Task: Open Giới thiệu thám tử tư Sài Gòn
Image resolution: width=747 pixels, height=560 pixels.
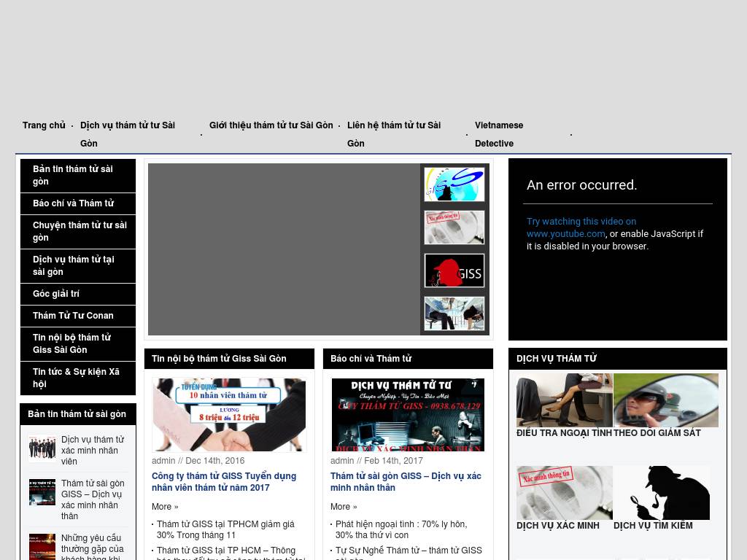Action: [271, 125]
